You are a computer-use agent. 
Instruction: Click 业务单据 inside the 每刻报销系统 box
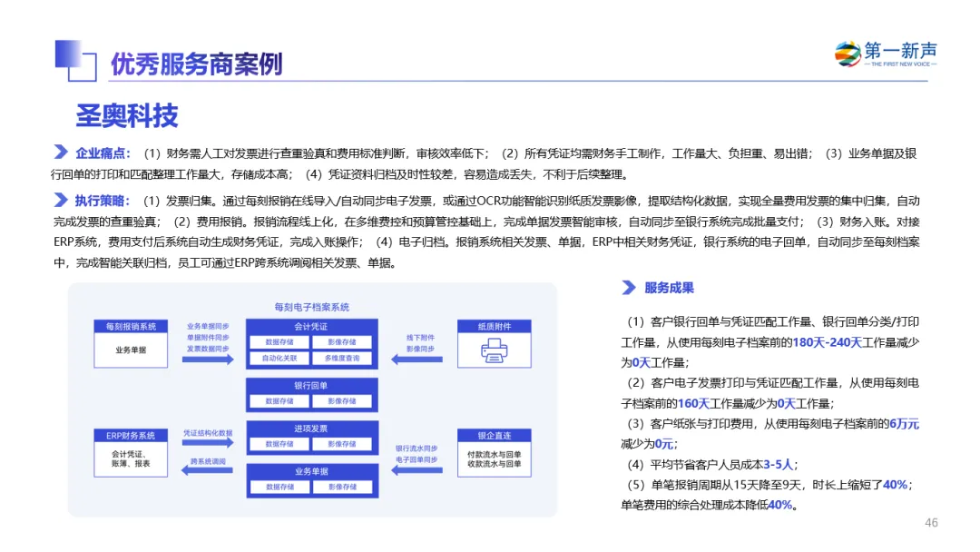pyautogui.click(x=131, y=350)
